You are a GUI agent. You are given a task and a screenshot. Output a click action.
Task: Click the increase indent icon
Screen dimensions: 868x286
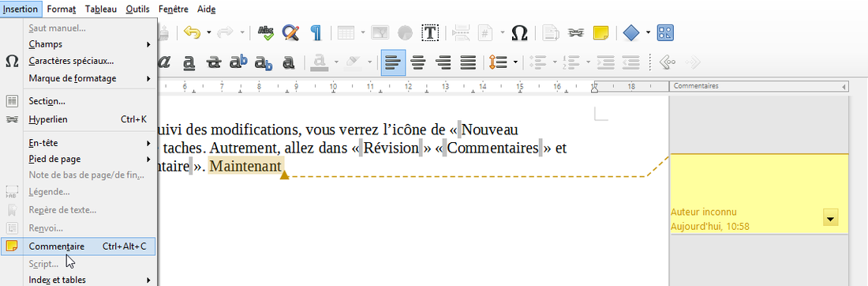coord(606,62)
